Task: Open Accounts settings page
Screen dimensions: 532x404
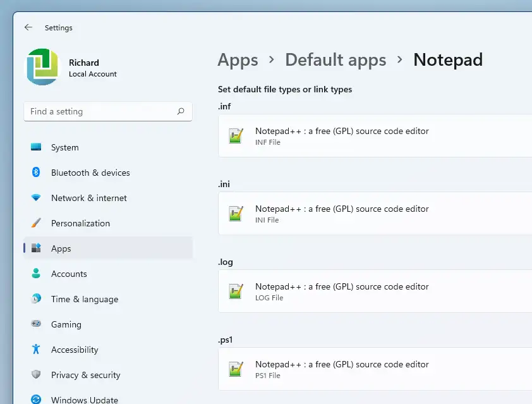Action: click(69, 274)
